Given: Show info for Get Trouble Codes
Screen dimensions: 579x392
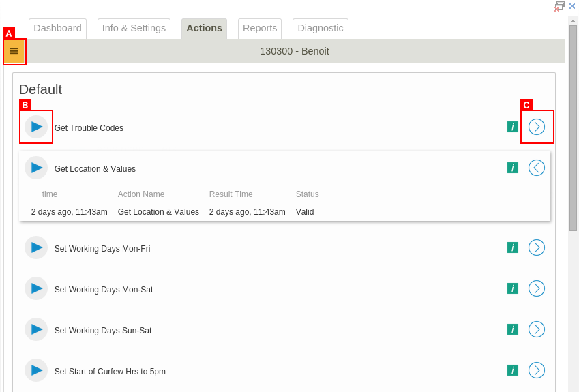Looking at the screenshot, I should coord(513,127).
